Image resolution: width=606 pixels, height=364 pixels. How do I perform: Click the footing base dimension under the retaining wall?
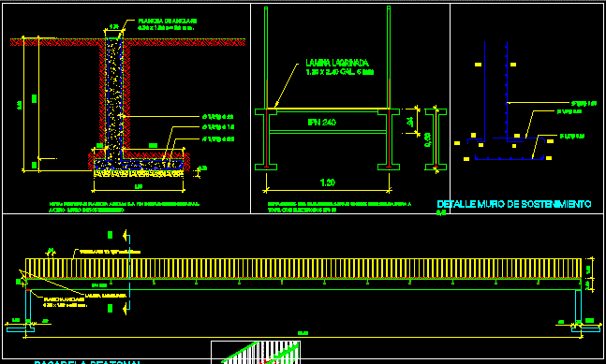139,187
